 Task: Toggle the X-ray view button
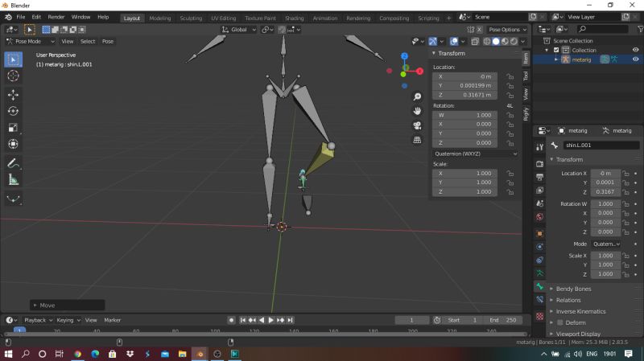[x=475, y=42]
